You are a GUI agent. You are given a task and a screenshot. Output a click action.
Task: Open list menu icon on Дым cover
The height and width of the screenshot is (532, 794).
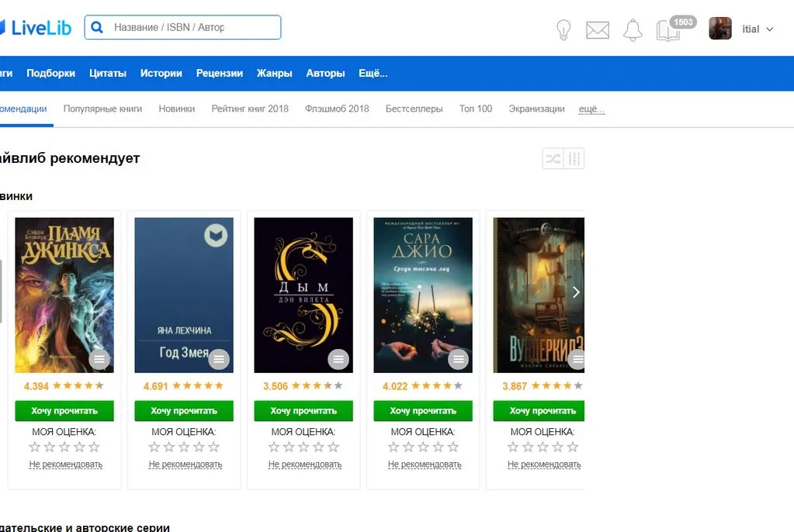tap(338, 359)
